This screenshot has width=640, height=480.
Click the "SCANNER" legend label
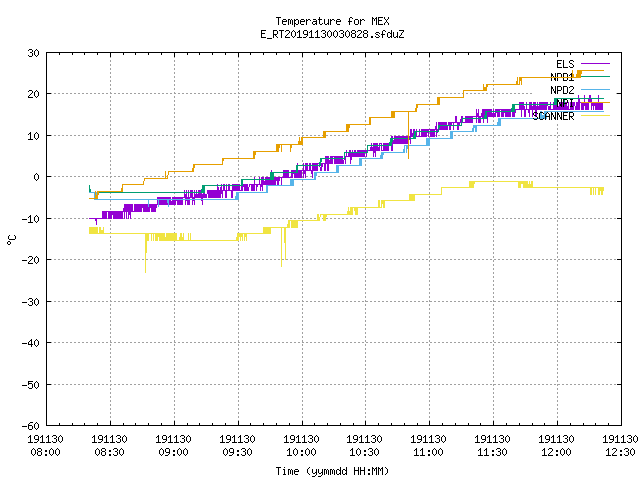tap(553, 116)
